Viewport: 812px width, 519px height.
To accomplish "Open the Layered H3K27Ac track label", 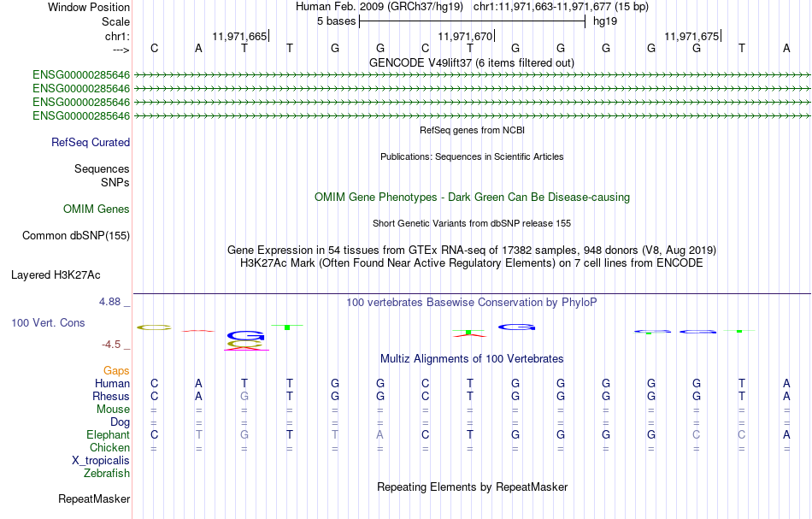I will (56, 274).
